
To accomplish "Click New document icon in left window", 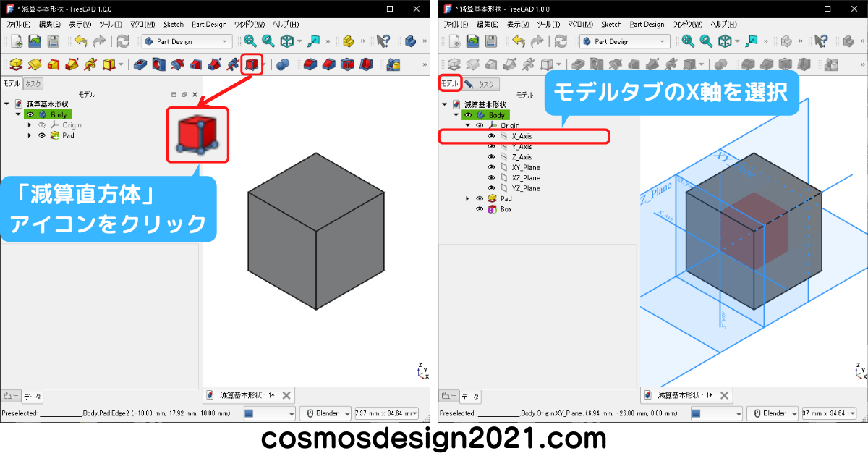I will (15, 42).
